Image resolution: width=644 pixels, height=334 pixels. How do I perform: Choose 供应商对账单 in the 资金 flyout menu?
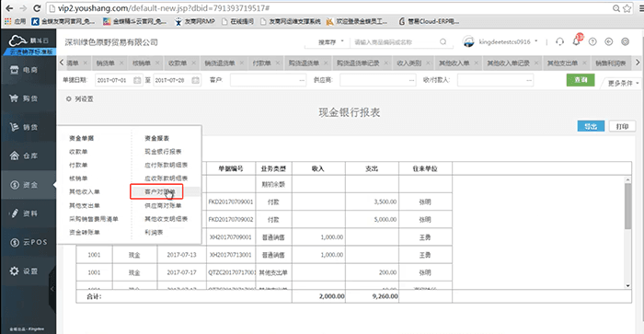(163, 205)
